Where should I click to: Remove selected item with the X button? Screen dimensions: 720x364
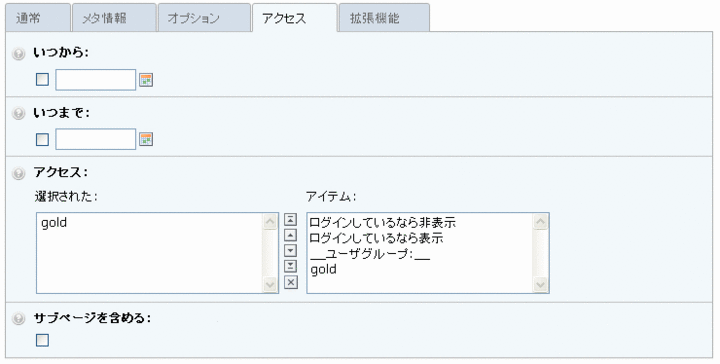coord(290,282)
